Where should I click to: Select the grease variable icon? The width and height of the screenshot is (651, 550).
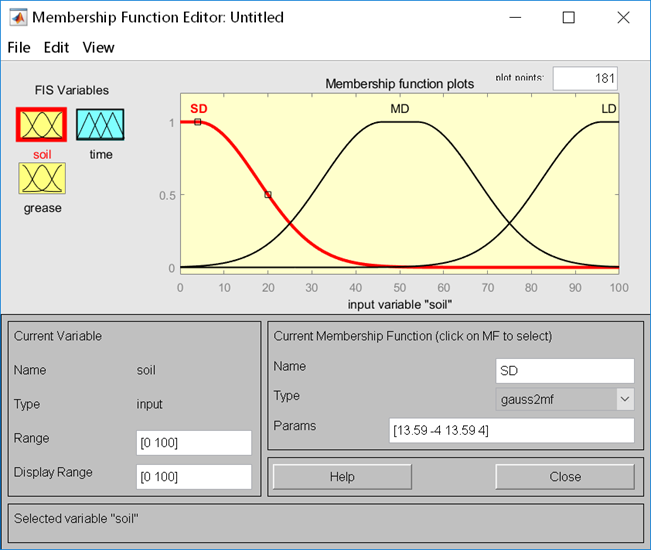click(x=42, y=178)
